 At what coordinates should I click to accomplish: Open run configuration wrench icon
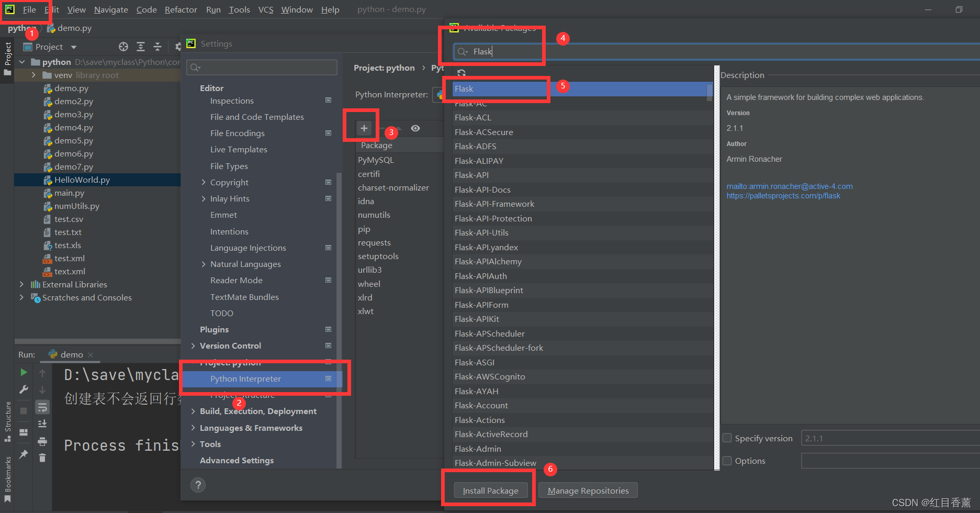(x=24, y=389)
